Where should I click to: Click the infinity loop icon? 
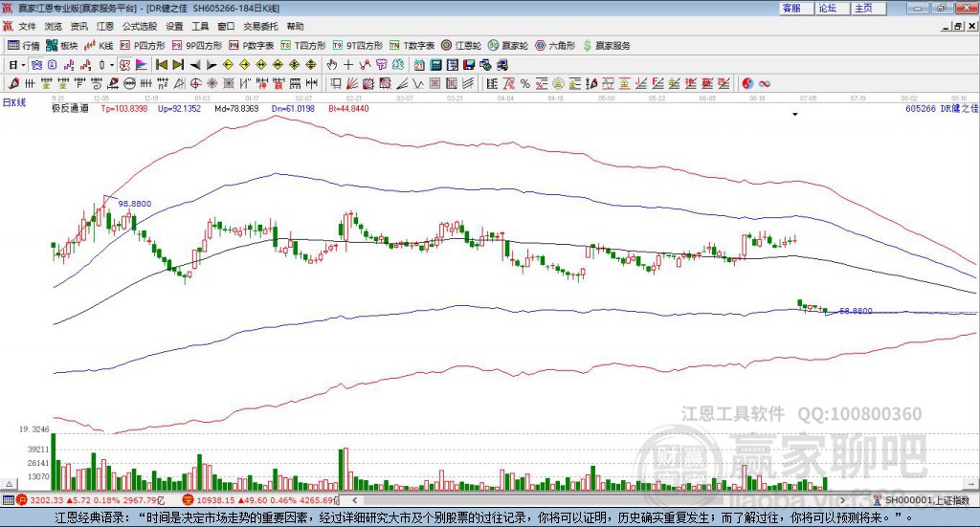tap(765, 83)
